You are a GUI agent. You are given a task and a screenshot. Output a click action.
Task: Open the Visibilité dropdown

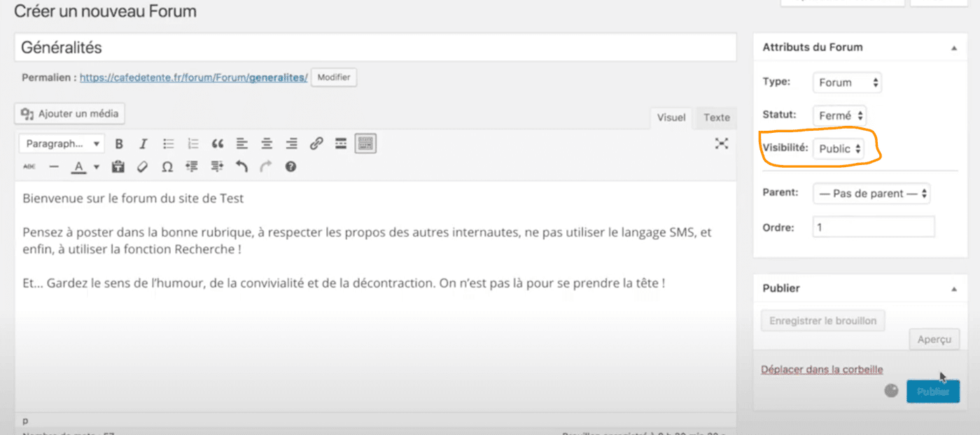(839, 149)
